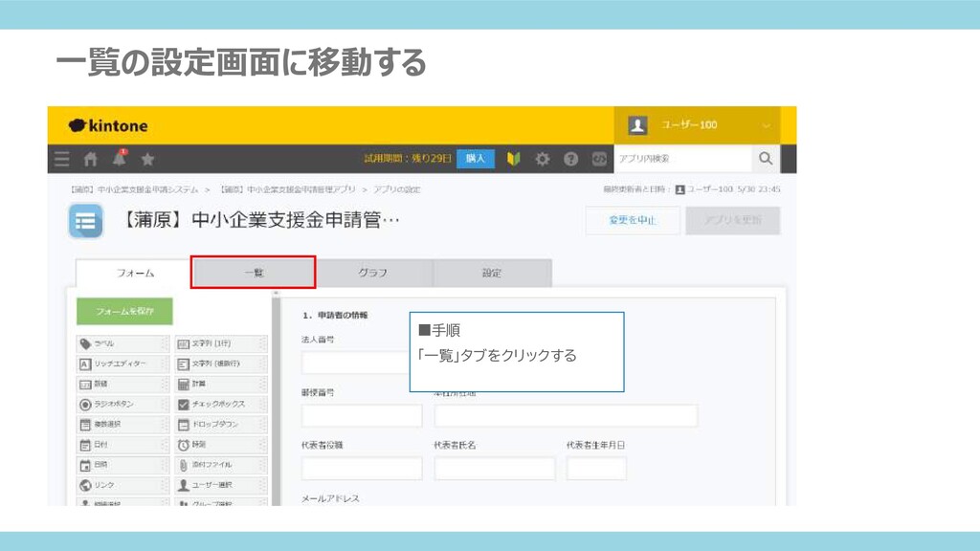980x551 pixels.
Task: Click the メールアドレス field label
Action: point(330,498)
